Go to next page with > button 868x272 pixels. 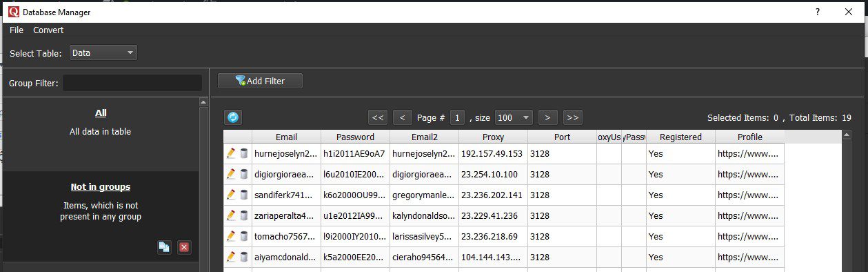coord(548,117)
